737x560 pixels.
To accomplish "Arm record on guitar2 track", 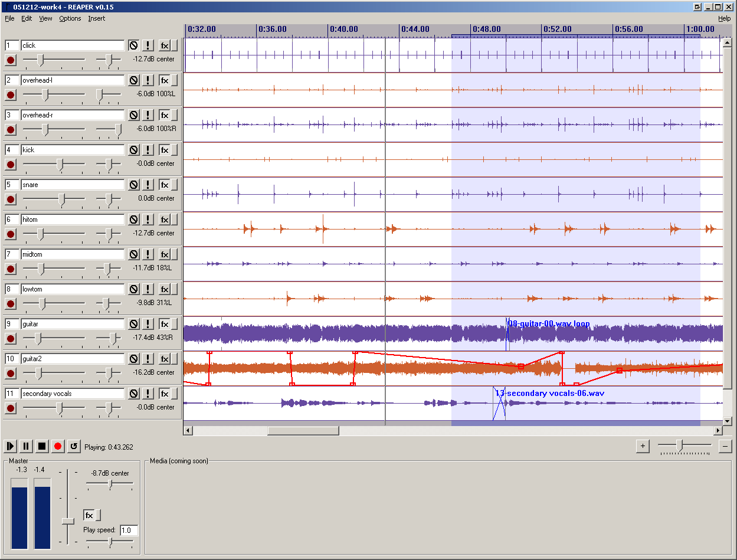I will tap(11, 374).
